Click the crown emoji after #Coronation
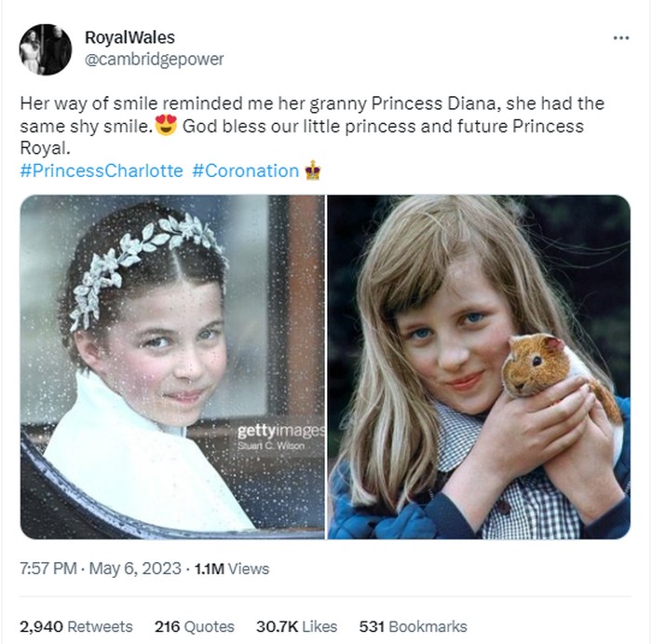Viewport: 652px width, 644px height. [313, 171]
